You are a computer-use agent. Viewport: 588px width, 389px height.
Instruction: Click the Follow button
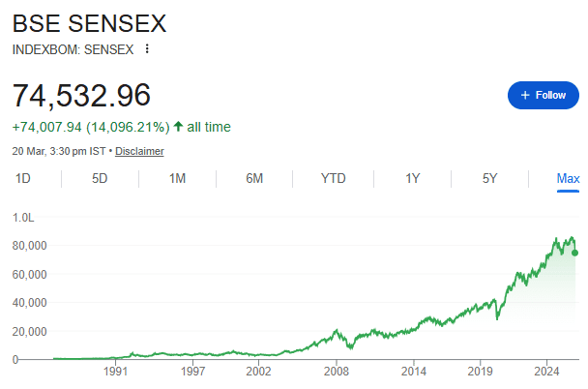pos(543,95)
